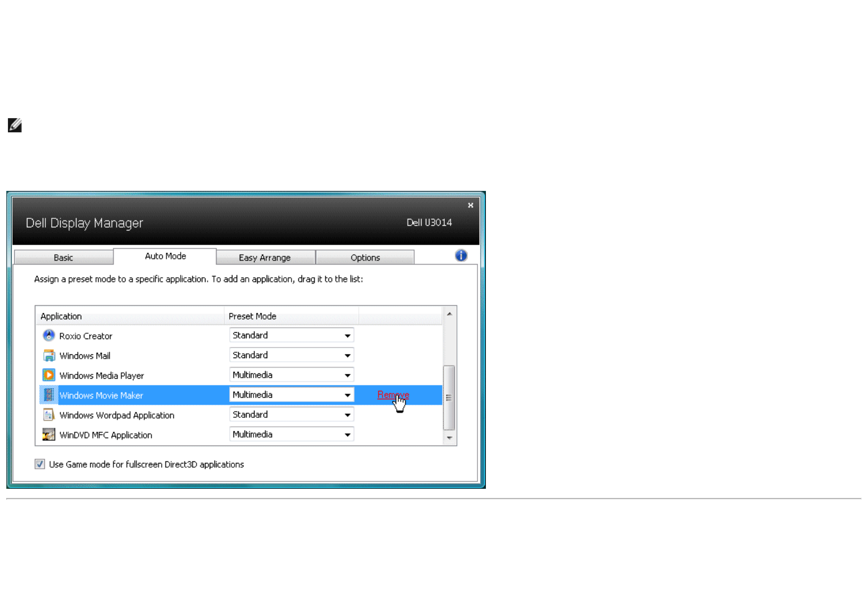Click the Windows Movie Maker film icon
This screenshot has height=608, width=868.
coord(48,395)
